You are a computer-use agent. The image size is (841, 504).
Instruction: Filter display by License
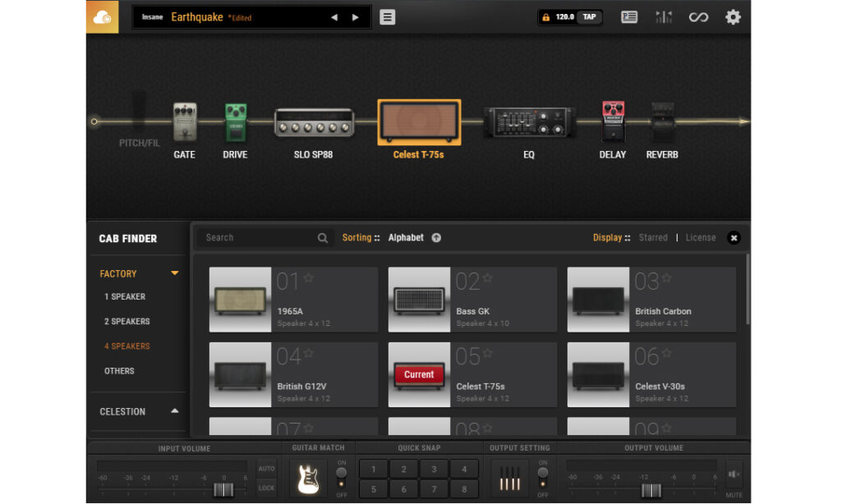click(x=701, y=237)
